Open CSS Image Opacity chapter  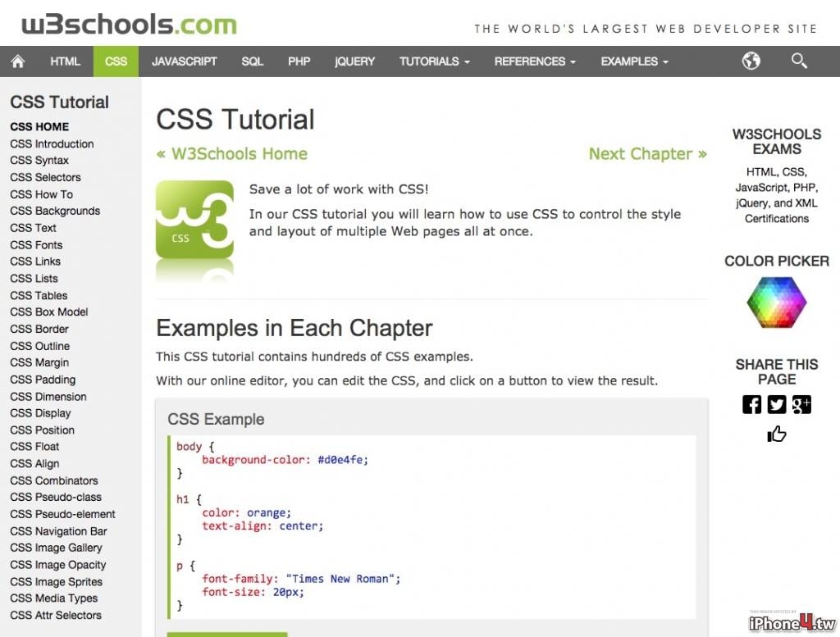58,566
